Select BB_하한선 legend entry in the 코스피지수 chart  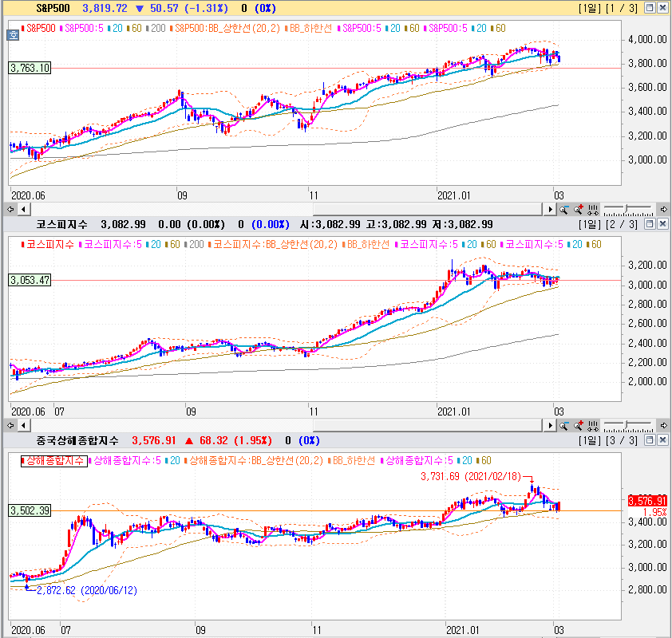[366, 245]
